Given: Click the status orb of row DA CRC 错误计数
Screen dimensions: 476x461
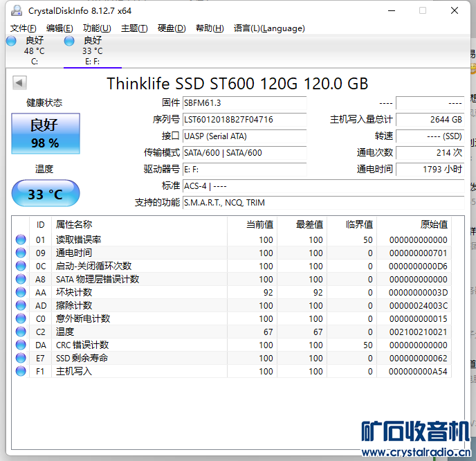Looking at the screenshot, I should tap(21, 345).
